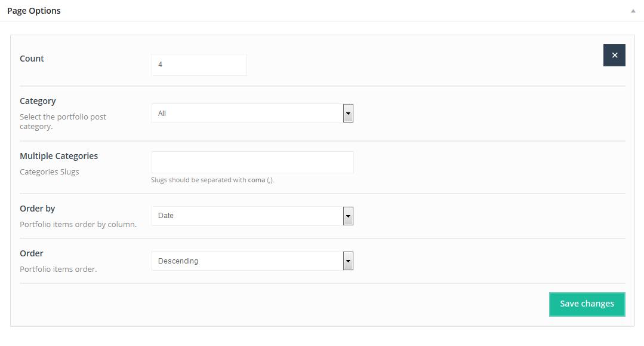The width and height of the screenshot is (644, 346).
Task: Click the slugs separated with coma hint
Action: pos(212,180)
